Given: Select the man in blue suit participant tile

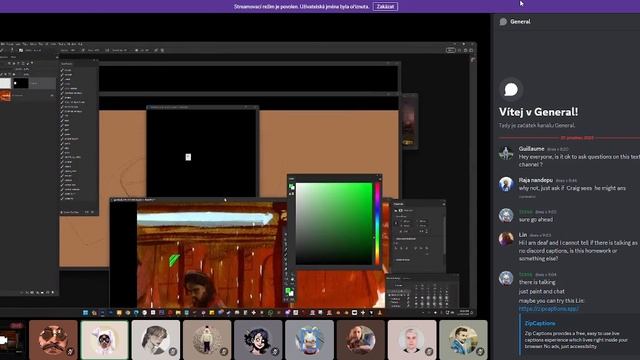Looking at the screenshot, I should [x=463, y=340].
